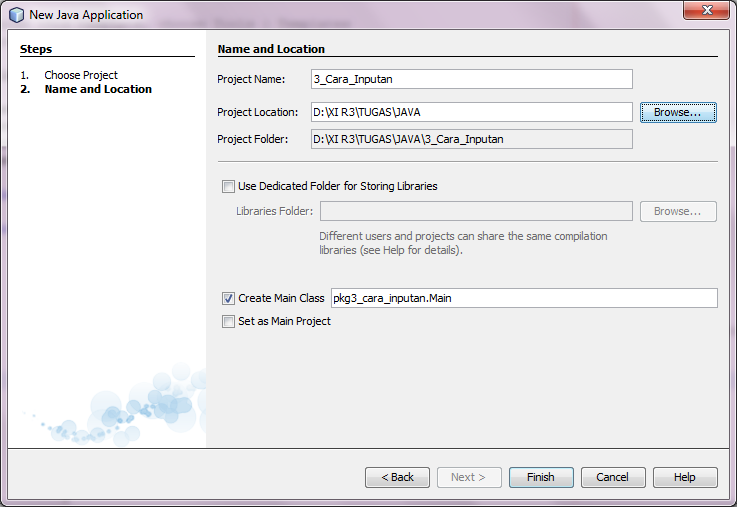This screenshot has width=737, height=507.
Task: Click the New Java Application window title
Action: tap(86, 15)
